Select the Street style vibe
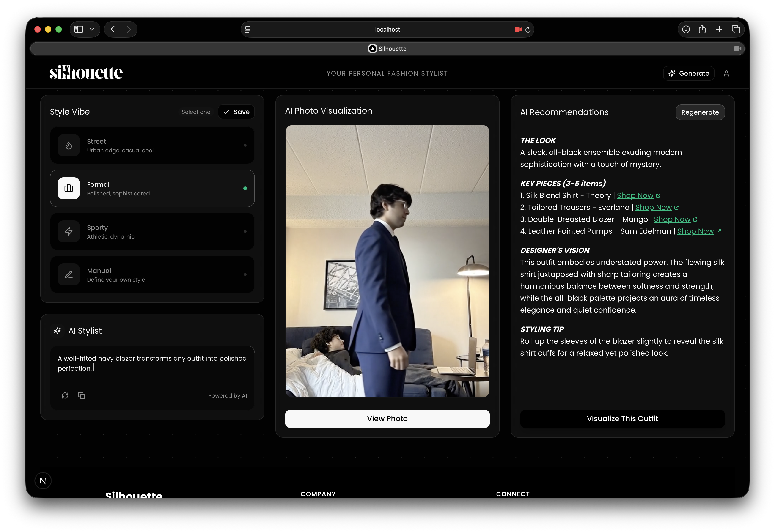This screenshot has height=532, width=775. coord(152,145)
